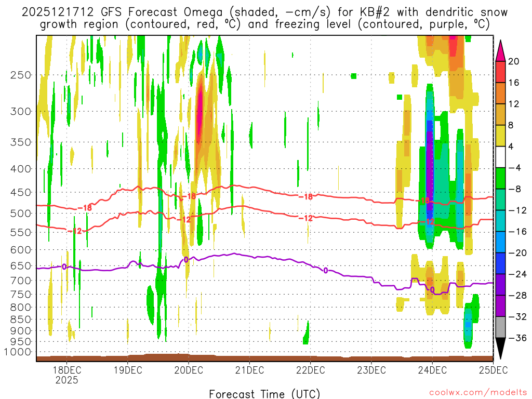This screenshot has height=399, width=532.
Task: Click the -12 contour label near 22DEC
Action: click(x=305, y=218)
